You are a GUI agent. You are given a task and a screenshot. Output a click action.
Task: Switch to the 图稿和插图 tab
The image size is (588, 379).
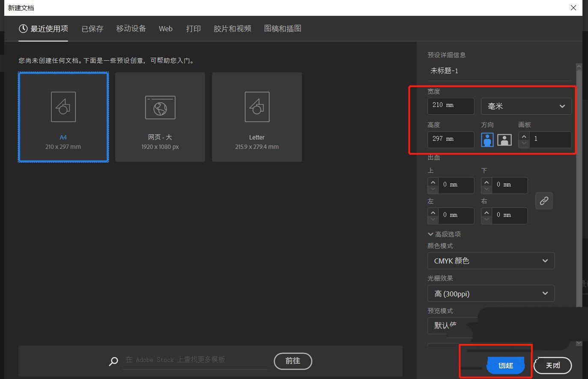tap(282, 28)
